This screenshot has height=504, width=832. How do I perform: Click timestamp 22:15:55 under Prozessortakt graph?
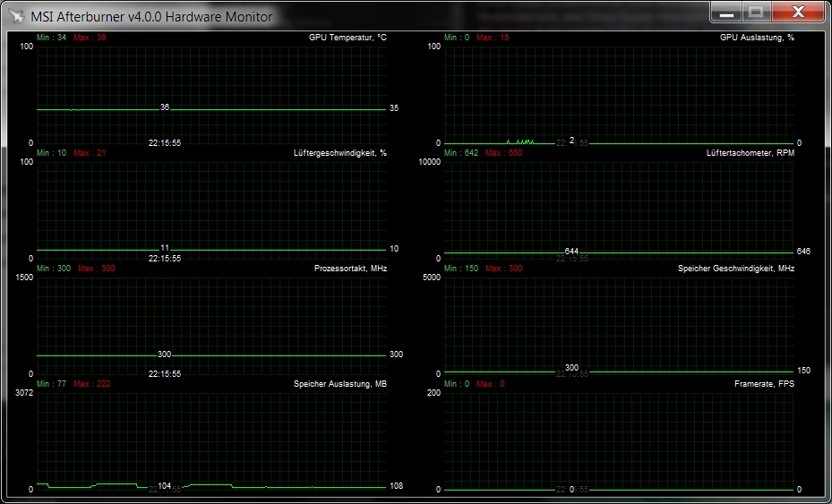coord(165,374)
